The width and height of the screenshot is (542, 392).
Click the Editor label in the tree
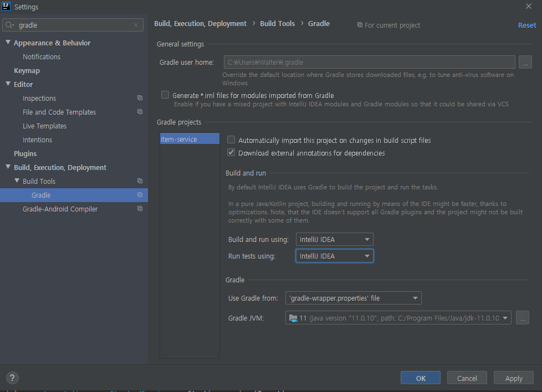(x=23, y=84)
